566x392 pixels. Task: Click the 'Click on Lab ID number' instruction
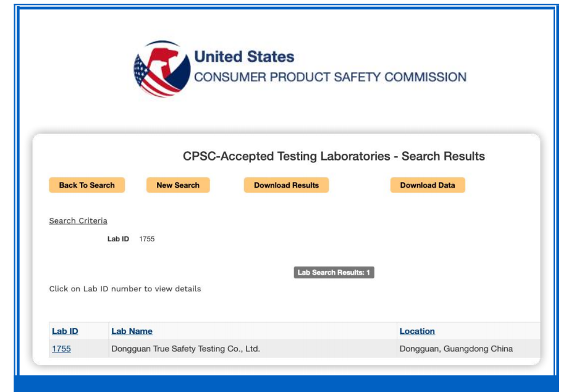(125, 289)
